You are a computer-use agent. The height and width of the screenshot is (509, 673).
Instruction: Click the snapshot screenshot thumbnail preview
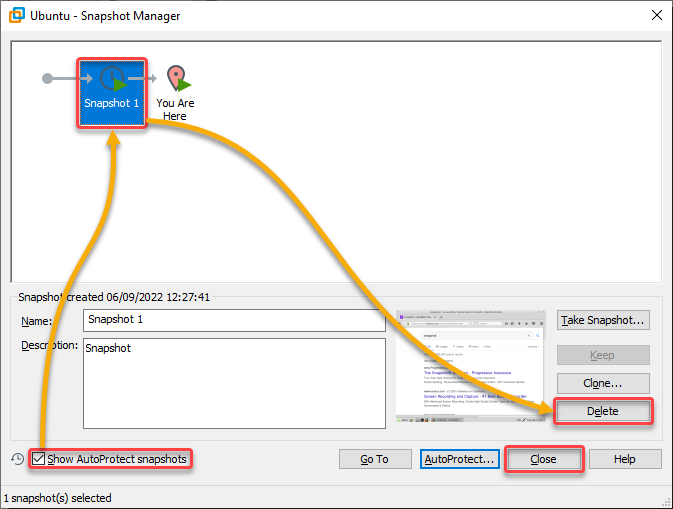[470, 366]
